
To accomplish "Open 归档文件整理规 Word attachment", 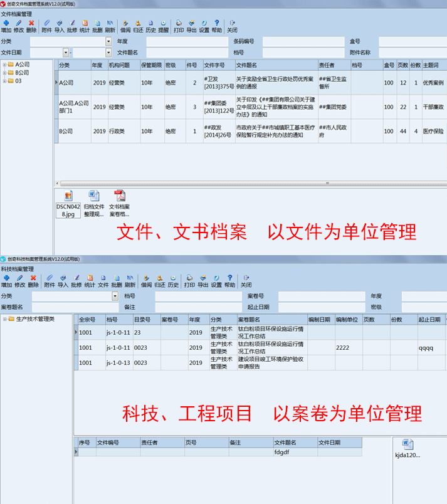I will click(x=94, y=204).
